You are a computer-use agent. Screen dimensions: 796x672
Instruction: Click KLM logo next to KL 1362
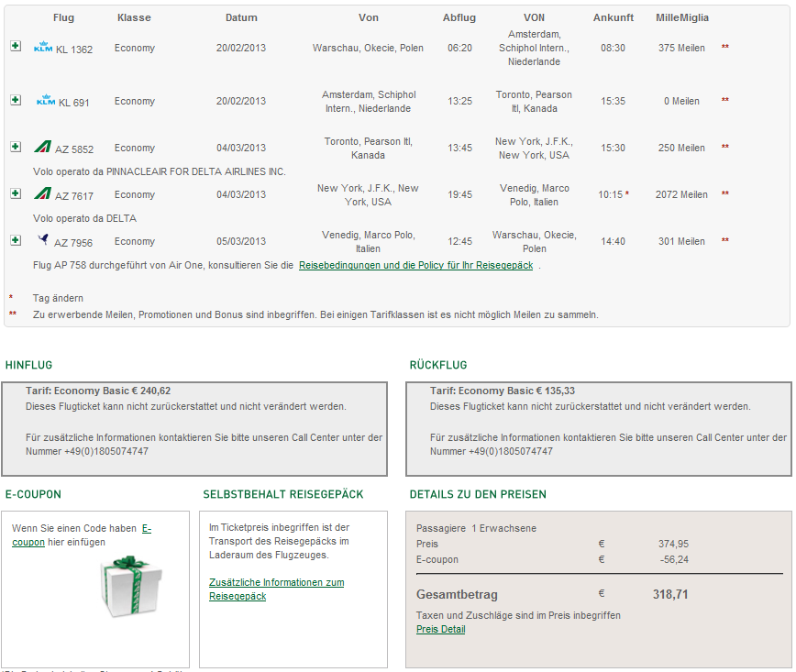43,48
